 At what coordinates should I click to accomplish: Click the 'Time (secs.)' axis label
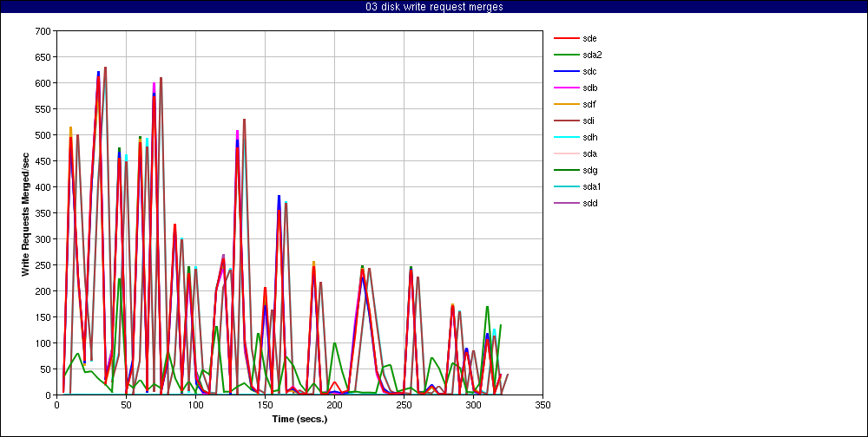(299, 419)
